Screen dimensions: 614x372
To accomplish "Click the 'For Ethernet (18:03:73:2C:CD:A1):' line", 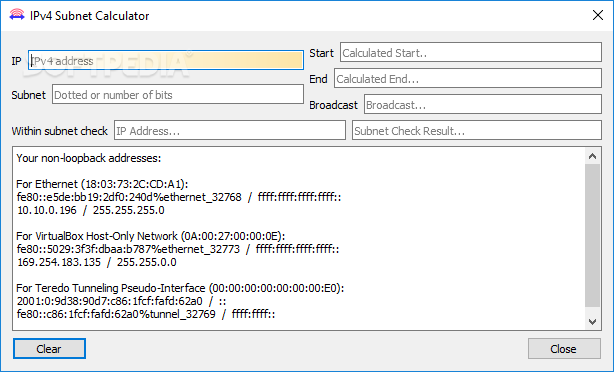I will [x=102, y=184].
